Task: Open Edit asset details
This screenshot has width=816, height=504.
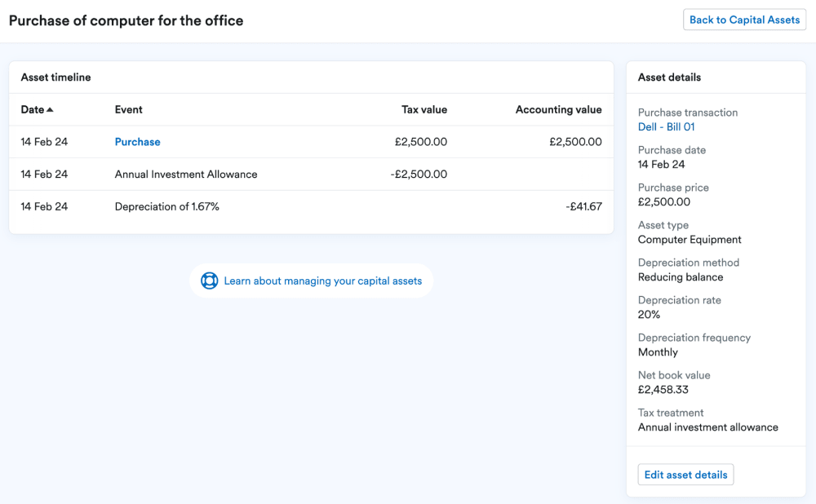Action: (685, 475)
